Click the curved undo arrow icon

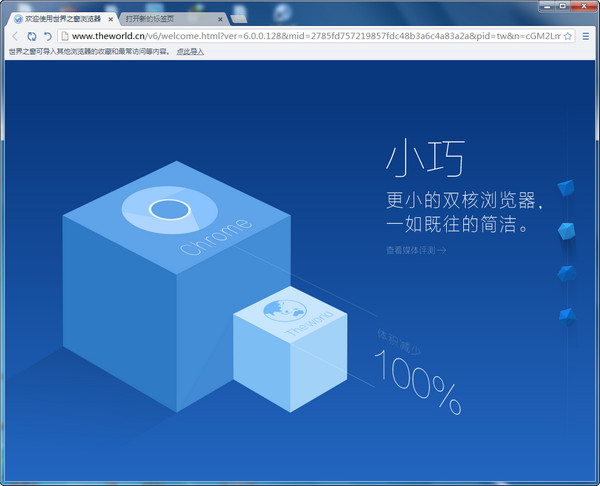coord(47,36)
